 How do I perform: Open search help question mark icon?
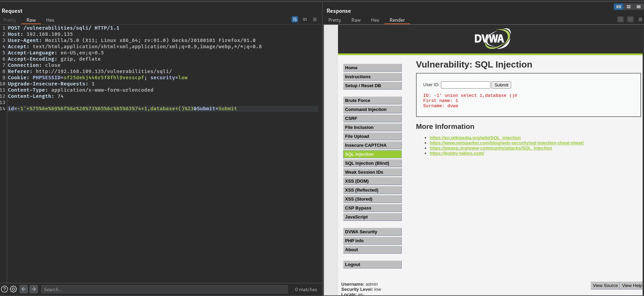click(4, 289)
